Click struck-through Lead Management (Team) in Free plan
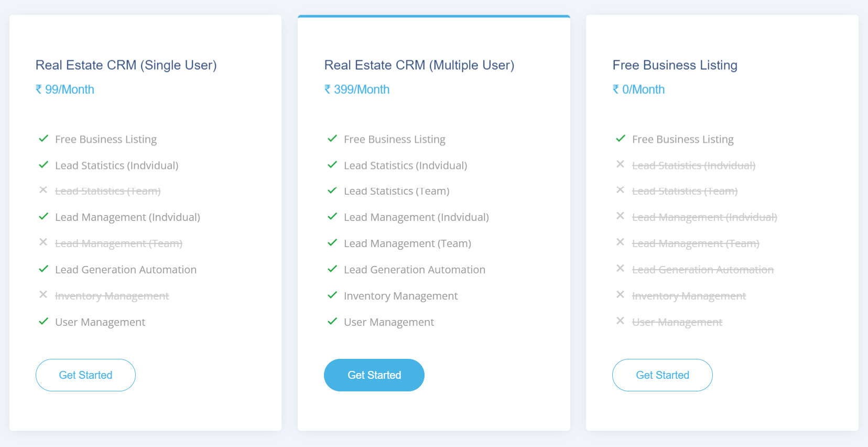This screenshot has width=868, height=447. (x=696, y=243)
